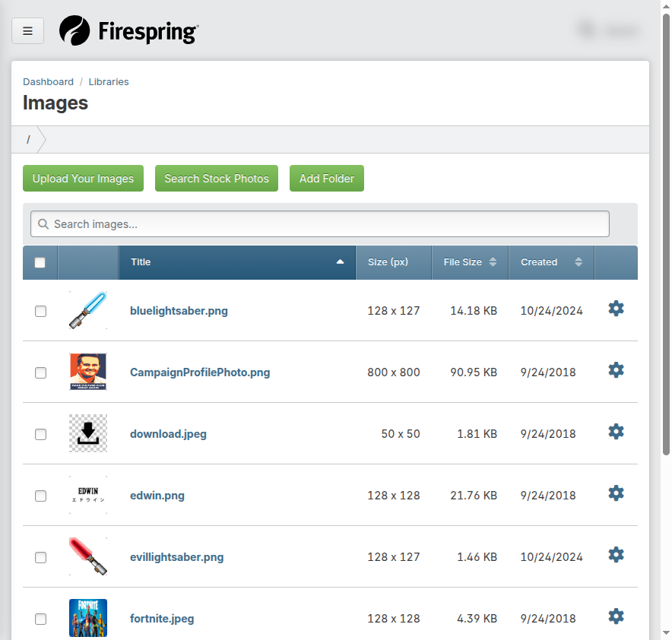Click the Firespring logo

click(x=128, y=31)
